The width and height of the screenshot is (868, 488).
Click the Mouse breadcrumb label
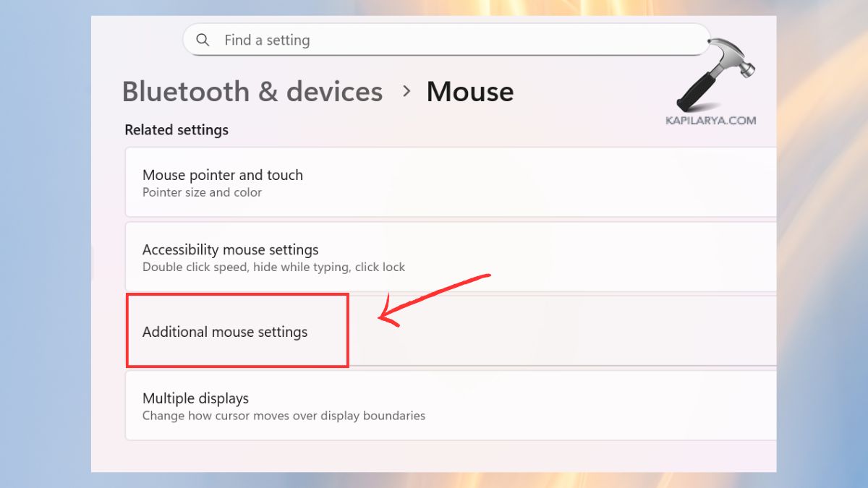[469, 91]
